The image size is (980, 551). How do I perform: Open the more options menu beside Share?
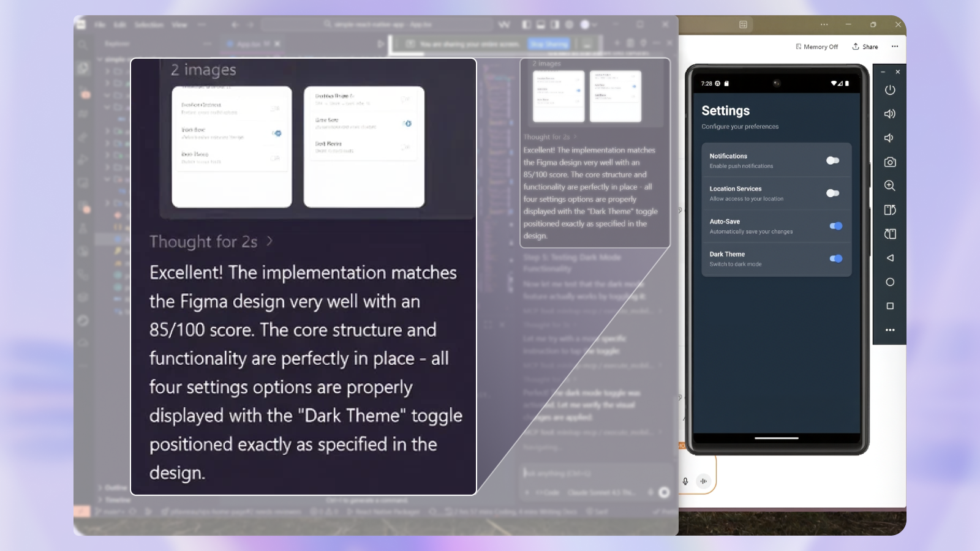pos(895,47)
